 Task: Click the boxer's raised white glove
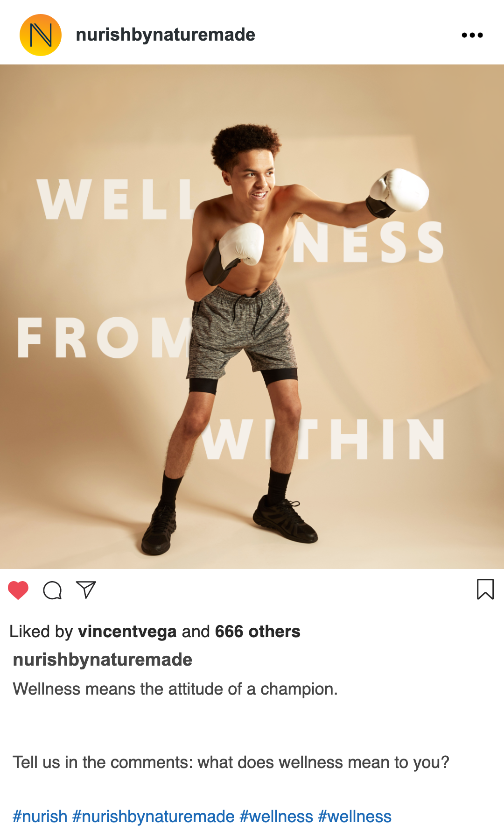(399, 192)
